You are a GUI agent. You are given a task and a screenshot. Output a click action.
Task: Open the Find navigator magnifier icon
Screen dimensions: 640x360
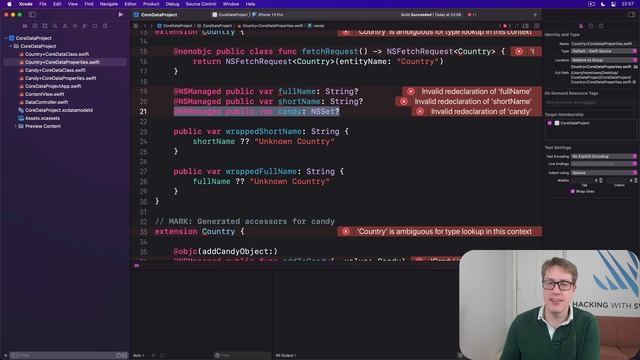tap(55, 26)
